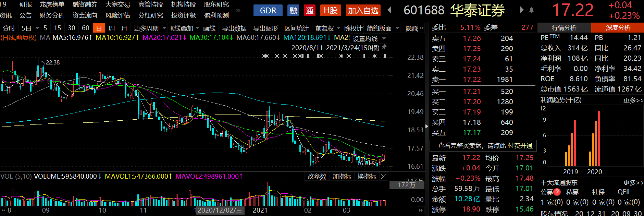Screen dimensions: 644x216
Task: Open the 财务分析 menu
Action: (x=52, y=15)
